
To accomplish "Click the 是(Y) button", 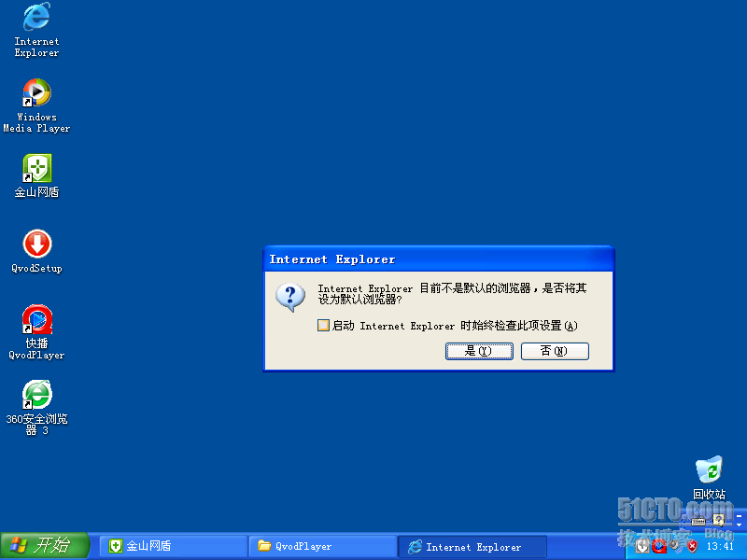I will pyautogui.click(x=479, y=352).
